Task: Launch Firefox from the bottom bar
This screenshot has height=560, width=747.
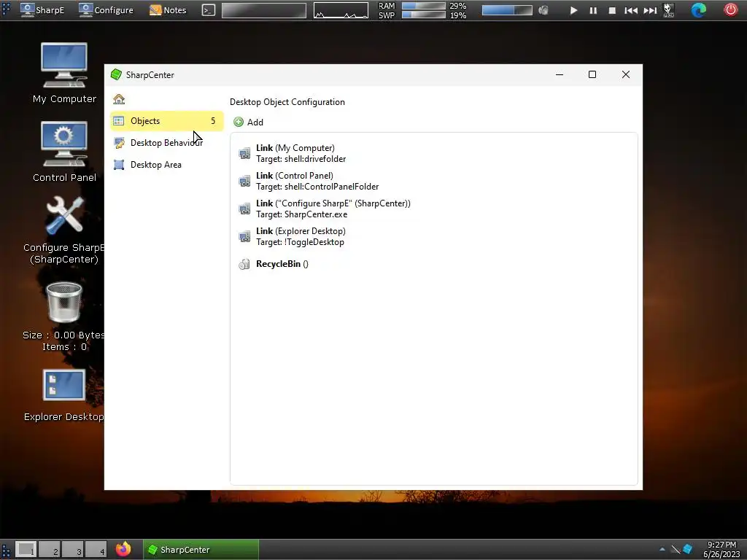Action: 123,550
